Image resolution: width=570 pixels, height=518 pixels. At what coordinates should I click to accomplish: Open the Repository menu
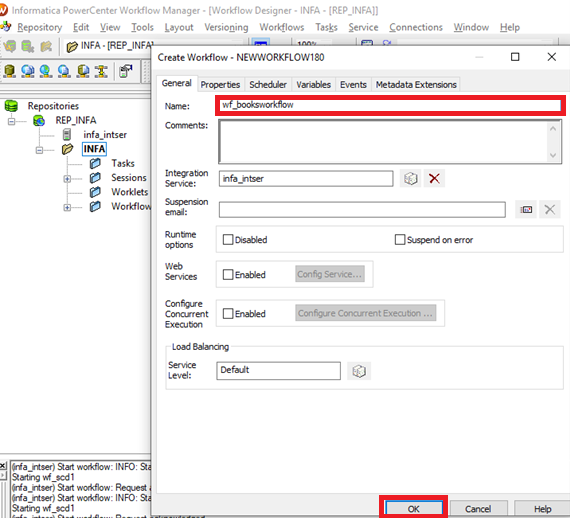39,27
